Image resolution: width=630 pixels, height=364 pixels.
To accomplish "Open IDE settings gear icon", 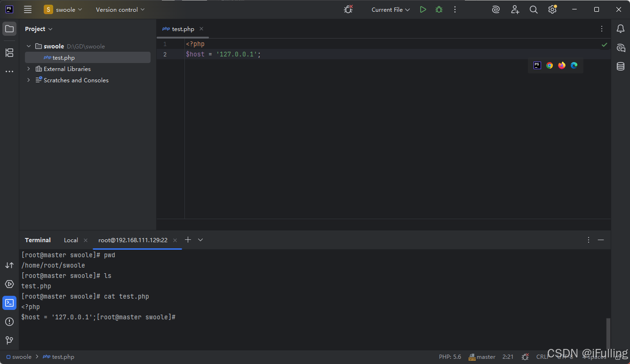I will [x=552, y=9].
